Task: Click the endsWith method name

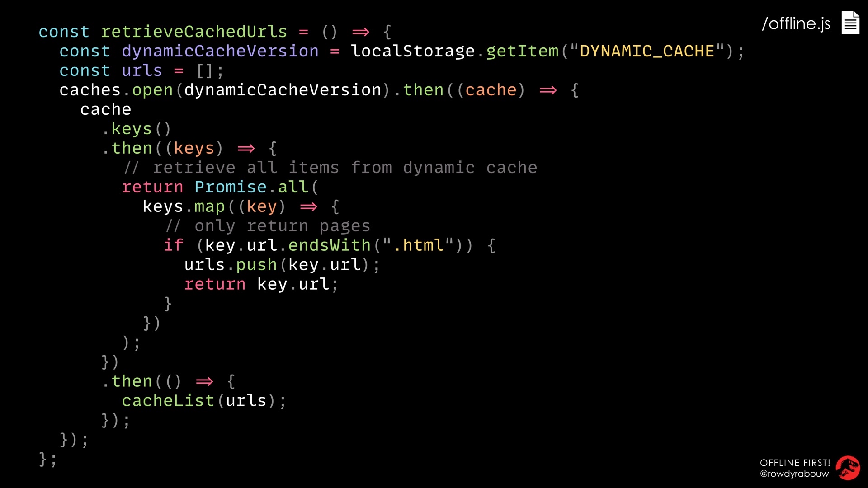Action: pos(330,245)
